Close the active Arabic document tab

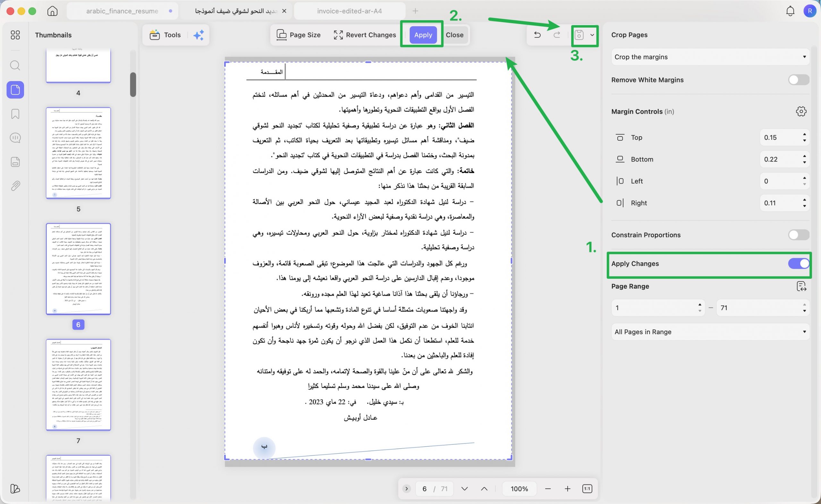pyautogui.click(x=284, y=11)
